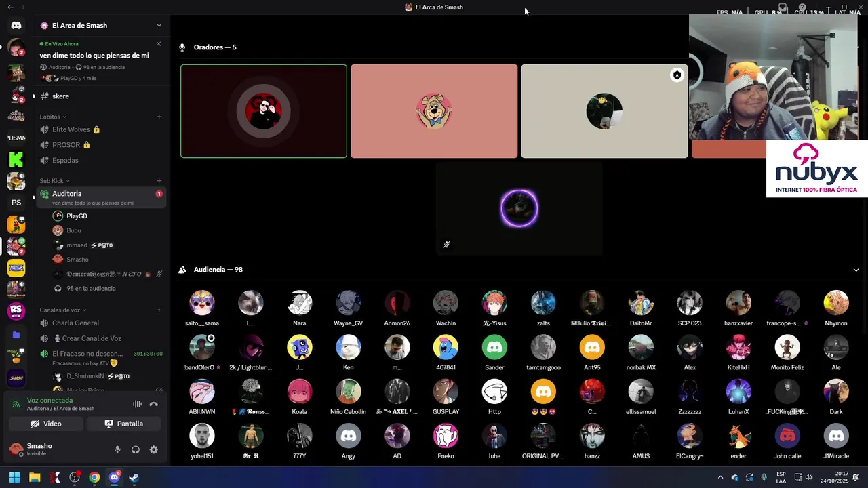The image size is (868, 488).
Task: Collapse the Canales de voz category
Action: point(63,310)
